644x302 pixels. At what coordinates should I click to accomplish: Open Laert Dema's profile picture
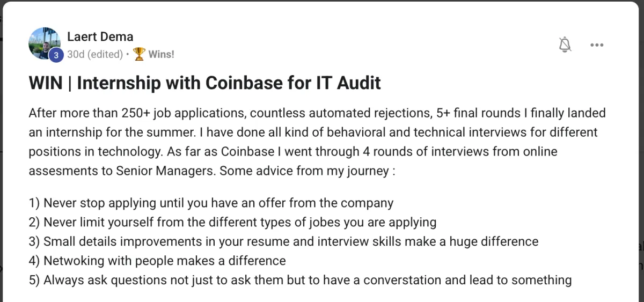tap(45, 43)
